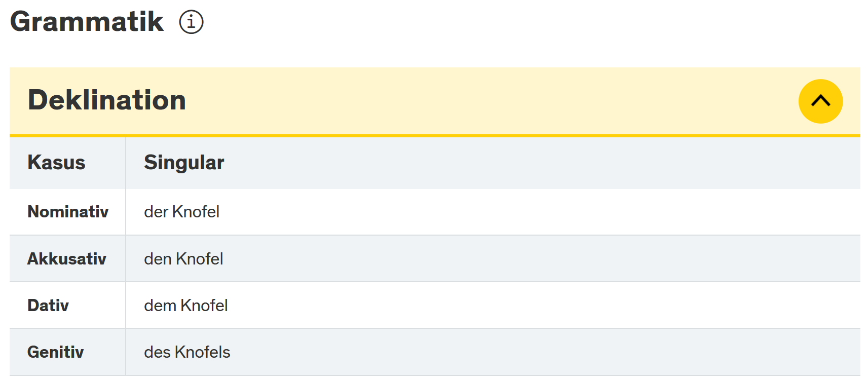The height and width of the screenshot is (379, 868).
Task: Click the Grammatik heading
Action: (x=87, y=22)
